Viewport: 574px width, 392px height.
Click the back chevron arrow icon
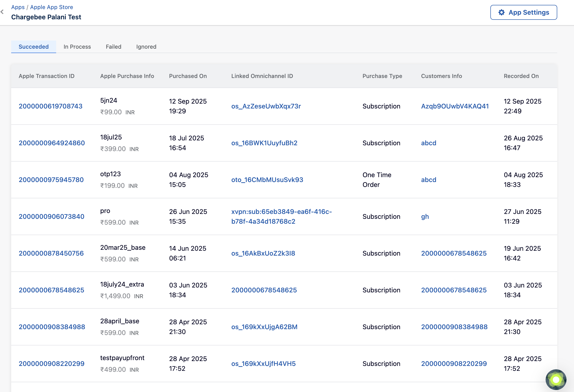coord(2,12)
